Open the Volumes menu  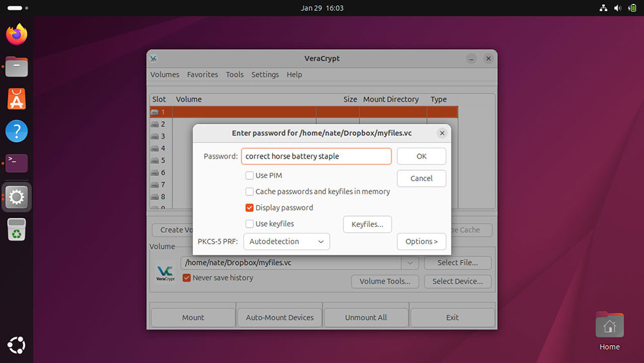[x=165, y=74]
